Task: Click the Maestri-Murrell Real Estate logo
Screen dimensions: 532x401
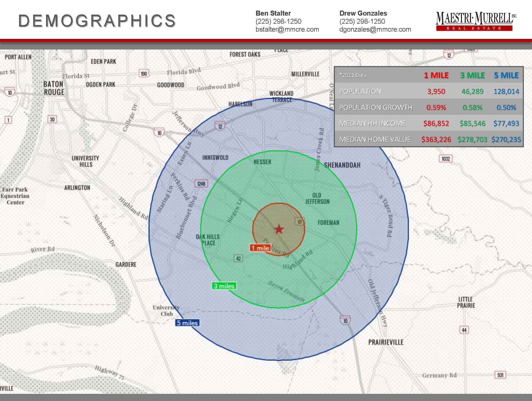Action: [476, 21]
